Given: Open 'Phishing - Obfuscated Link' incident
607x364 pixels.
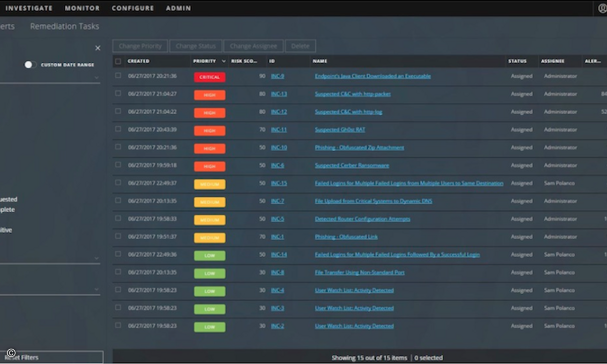Looking at the screenshot, I should [346, 237].
